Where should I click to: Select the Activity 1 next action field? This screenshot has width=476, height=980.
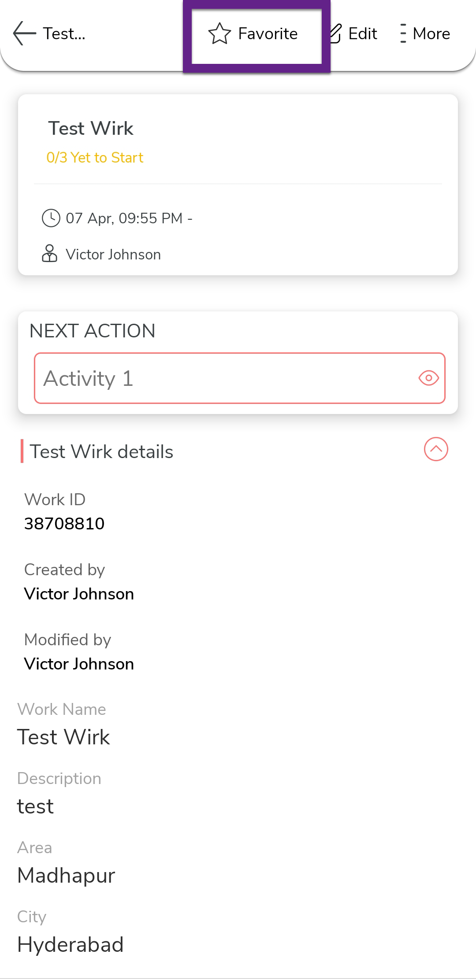click(220, 378)
